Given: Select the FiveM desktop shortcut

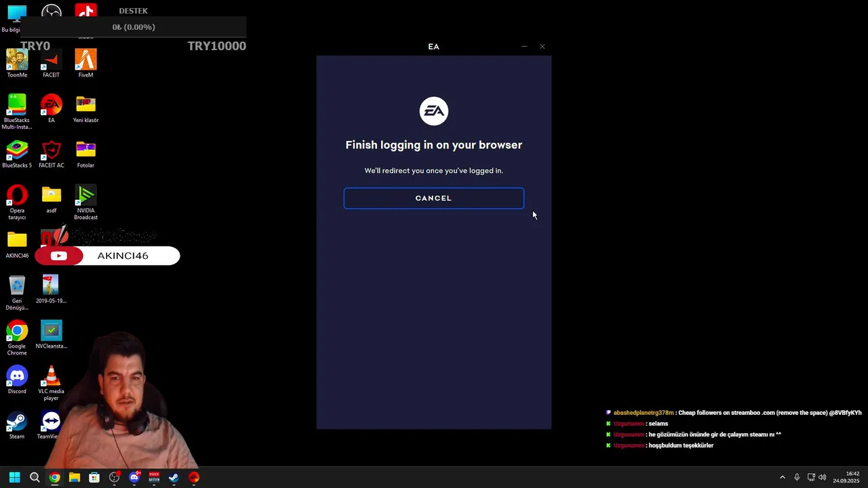Looking at the screenshot, I should coord(85,64).
